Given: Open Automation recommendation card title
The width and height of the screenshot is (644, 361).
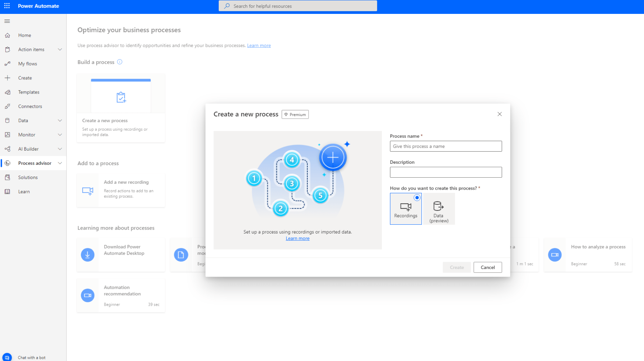Looking at the screenshot, I should (122, 291).
